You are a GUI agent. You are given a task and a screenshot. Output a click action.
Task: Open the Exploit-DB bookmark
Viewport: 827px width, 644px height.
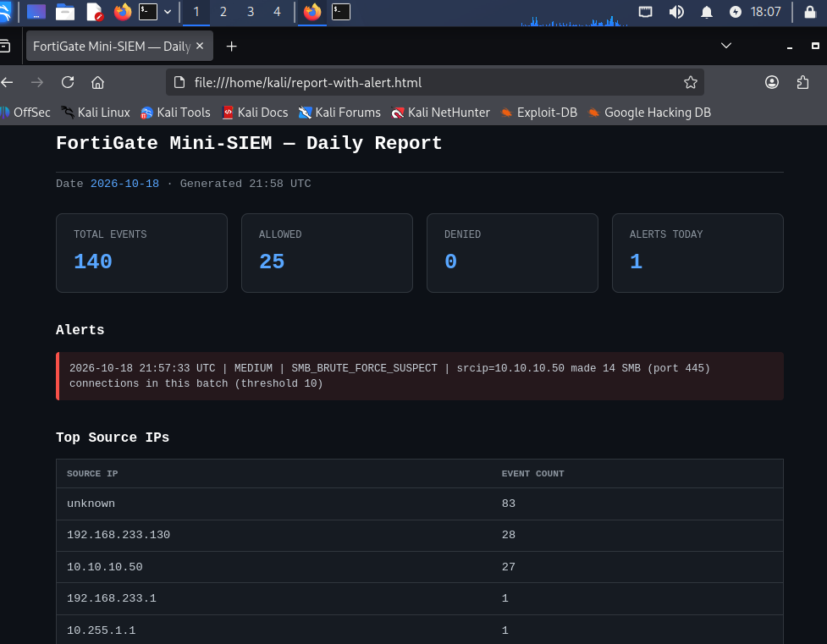[539, 113]
